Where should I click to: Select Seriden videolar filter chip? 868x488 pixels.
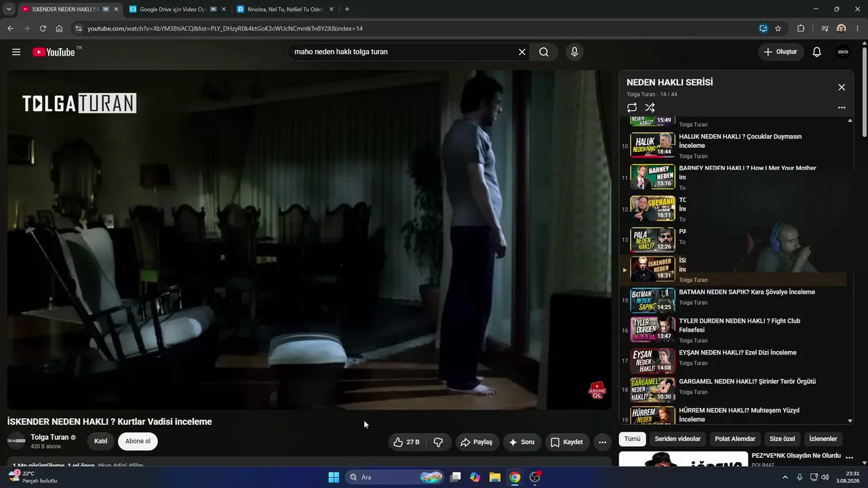point(677,439)
